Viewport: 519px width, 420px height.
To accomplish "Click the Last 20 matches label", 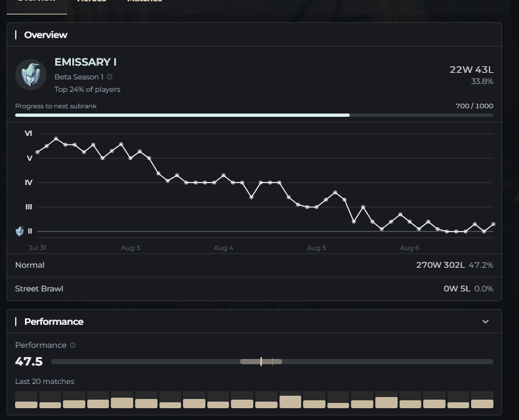I will pyautogui.click(x=45, y=381).
